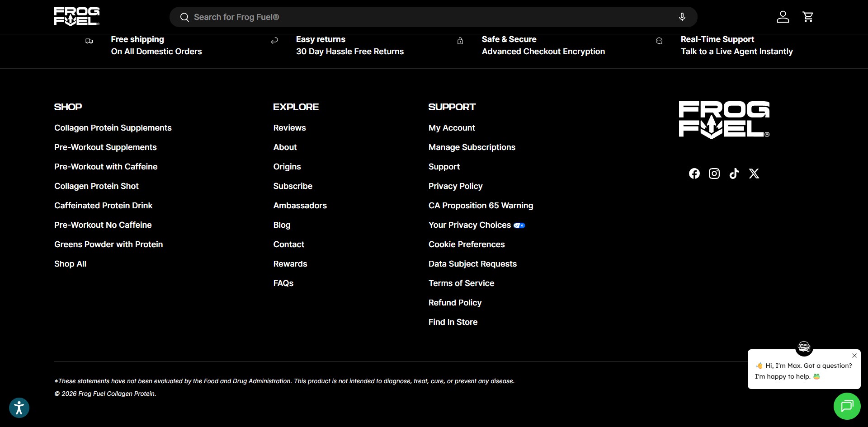Click the large footer Frog Fuel logo

click(724, 120)
